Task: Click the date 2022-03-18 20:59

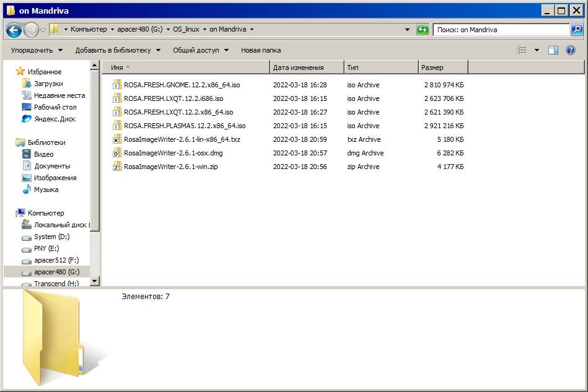Action: click(x=300, y=139)
